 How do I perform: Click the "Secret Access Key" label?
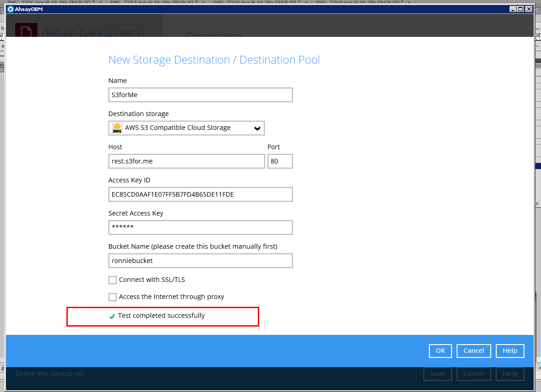tap(136, 213)
